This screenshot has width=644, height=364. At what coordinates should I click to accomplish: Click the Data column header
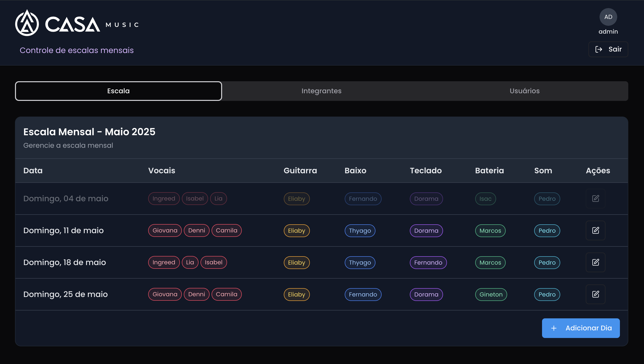pos(33,171)
